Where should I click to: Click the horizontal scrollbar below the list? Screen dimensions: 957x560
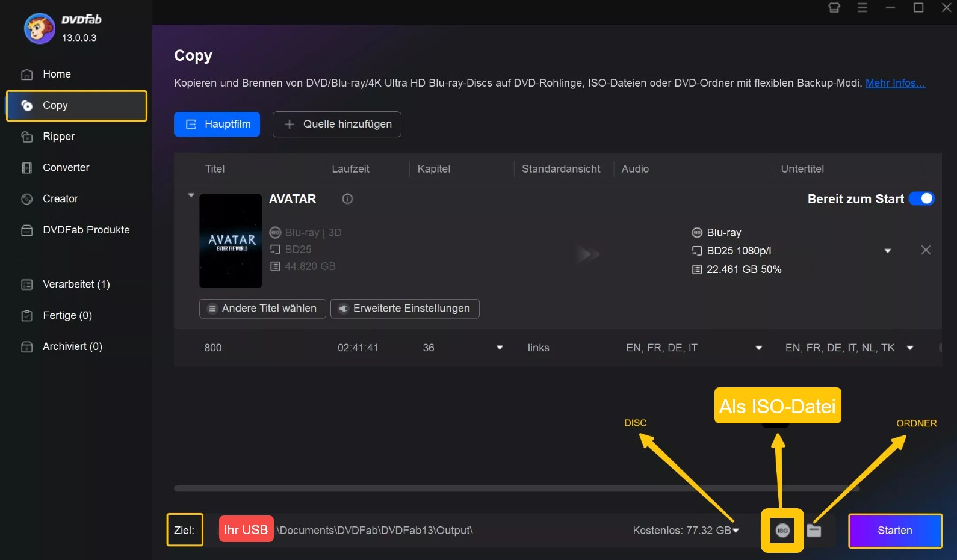(516, 488)
